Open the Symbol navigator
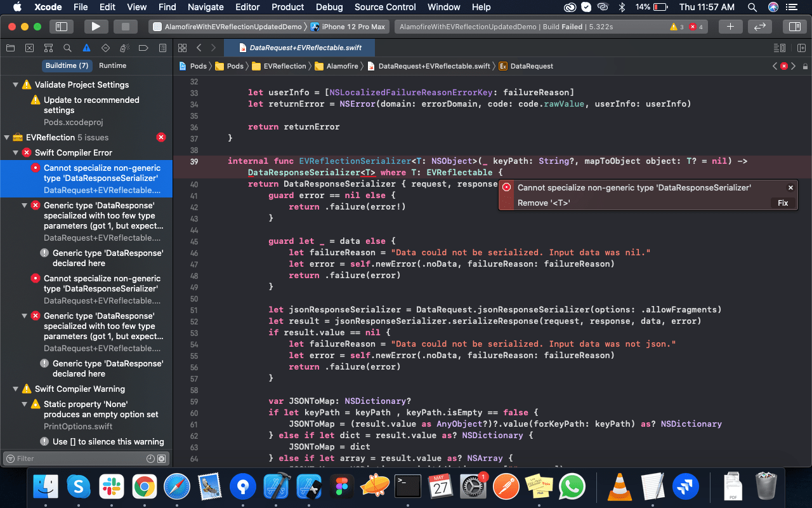The width and height of the screenshot is (812, 508). [48, 48]
